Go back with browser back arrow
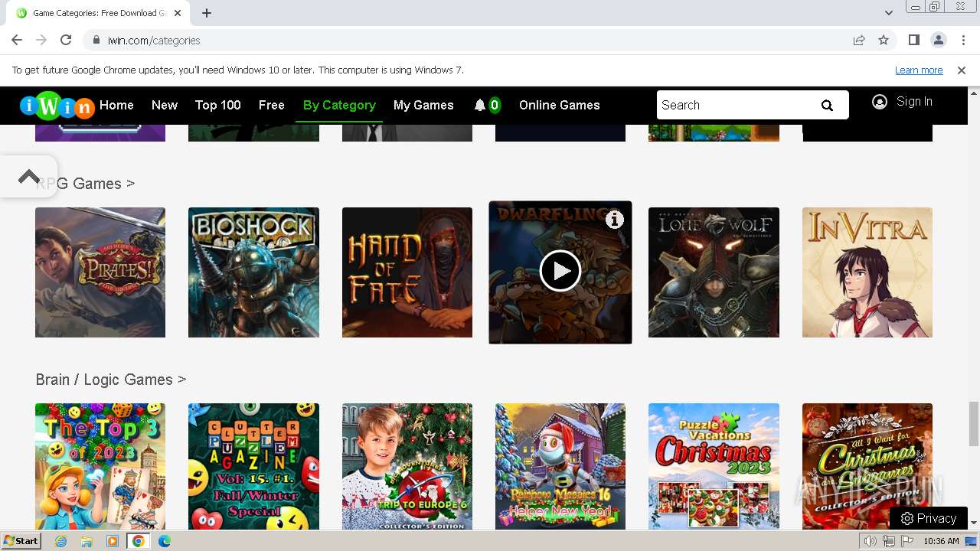This screenshot has height=551, width=980. click(x=17, y=41)
